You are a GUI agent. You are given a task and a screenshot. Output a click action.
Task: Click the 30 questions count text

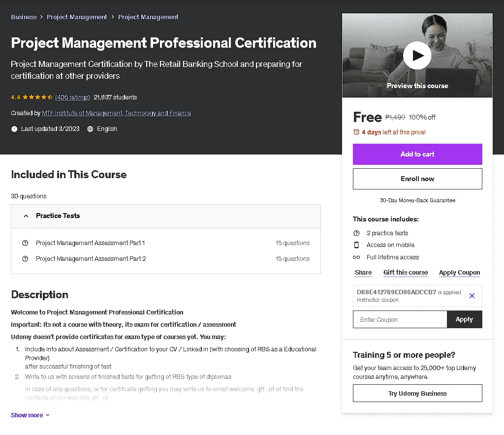click(x=29, y=196)
